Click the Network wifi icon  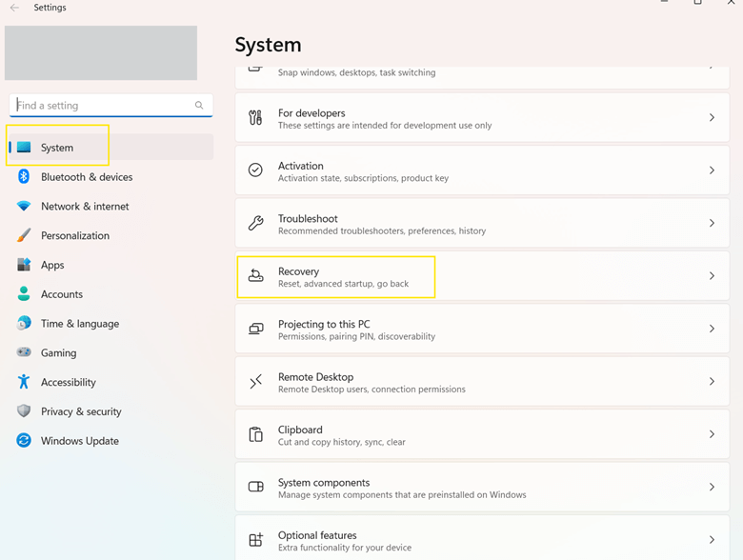(24, 206)
